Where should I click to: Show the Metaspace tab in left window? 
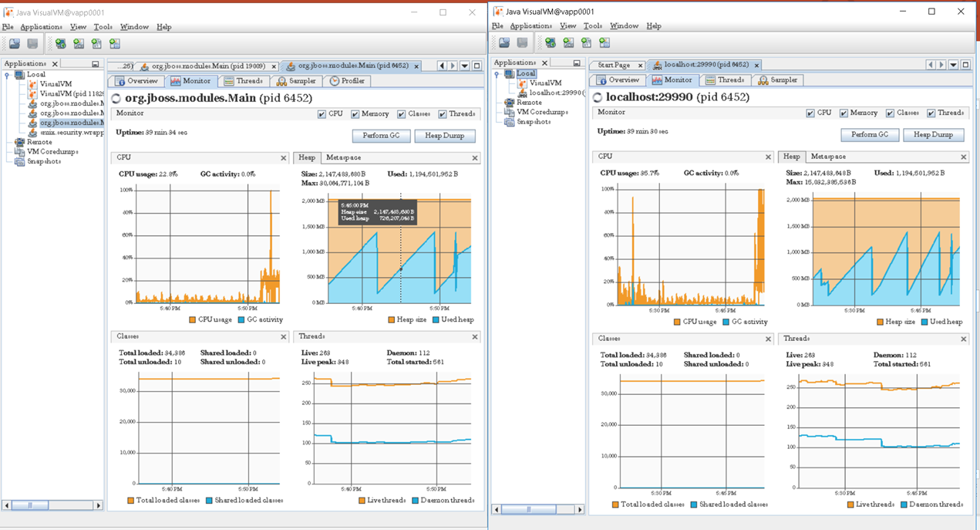pos(343,158)
